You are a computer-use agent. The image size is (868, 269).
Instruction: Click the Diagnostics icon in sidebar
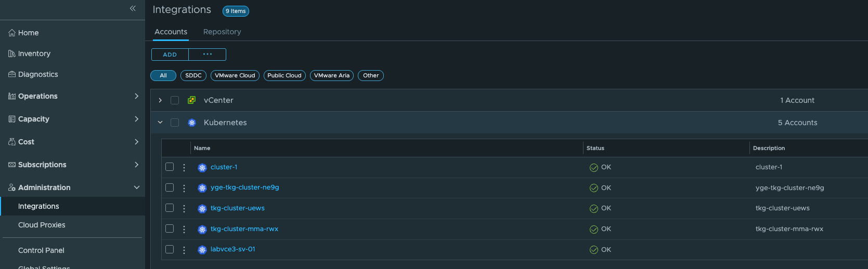coord(12,74)
